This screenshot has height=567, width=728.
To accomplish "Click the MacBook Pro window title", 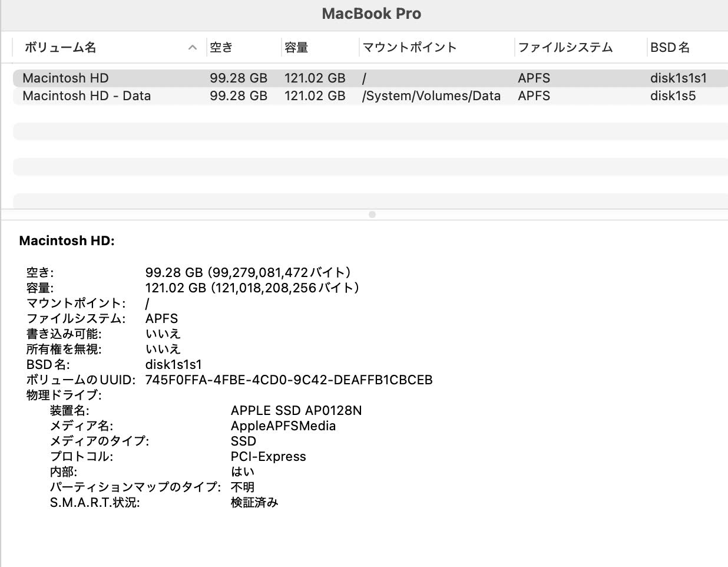I will tap(372, 14).
